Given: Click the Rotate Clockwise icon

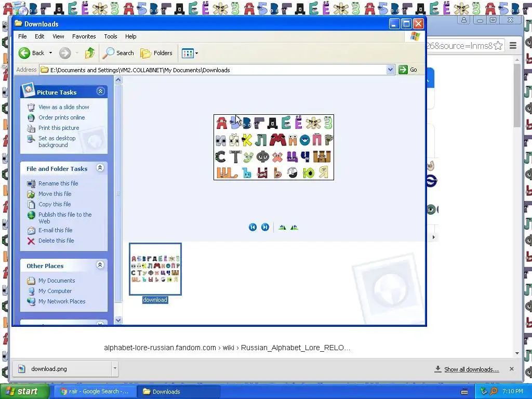Looking at the screenshot, I should [x=282, y=228].
